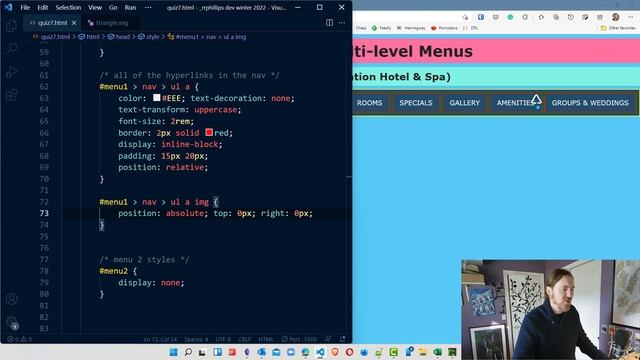This screenshot has width=640, height=360.
Task: Click the ROOMS link in browser nav
Action: 369,103
